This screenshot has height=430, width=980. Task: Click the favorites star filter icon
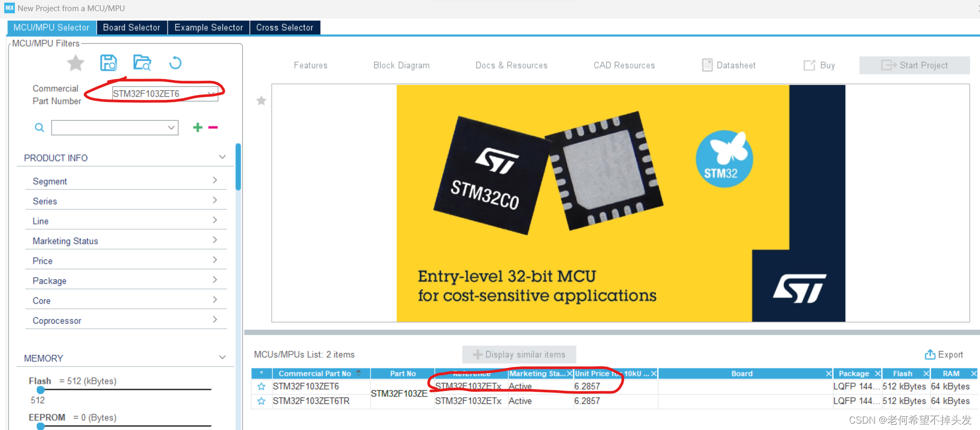pos(76,63)
